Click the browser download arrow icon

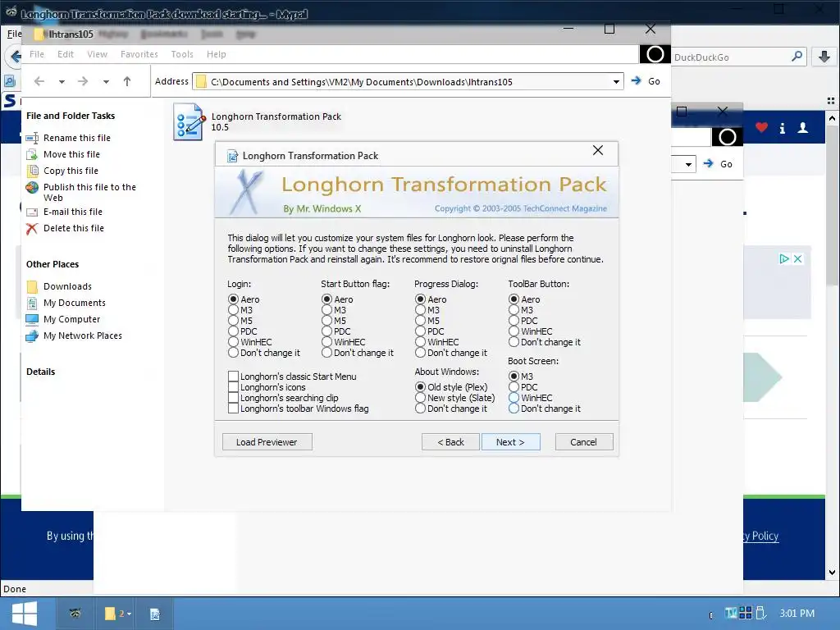click(824, 57)
